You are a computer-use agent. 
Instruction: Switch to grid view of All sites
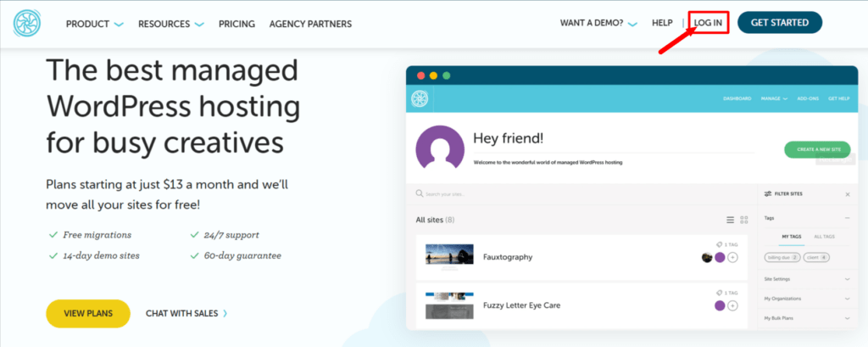click(744, 220)
